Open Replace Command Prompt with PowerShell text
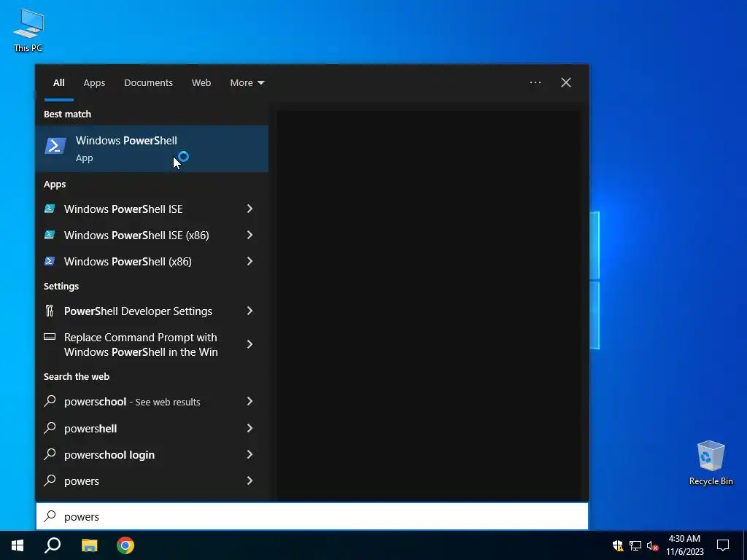The image size is (747, 560). click(x=141, y=344)
